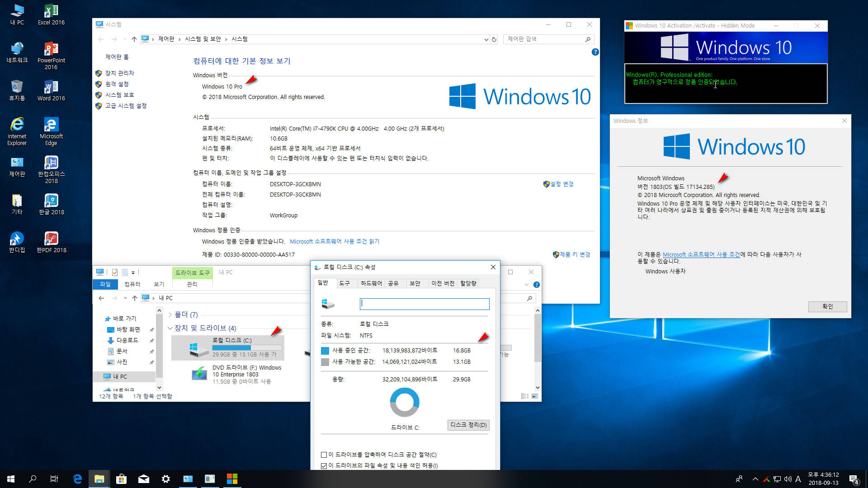Launch the Internet Explorer desktop icon

pyautogui.click(x=17, y=131)
